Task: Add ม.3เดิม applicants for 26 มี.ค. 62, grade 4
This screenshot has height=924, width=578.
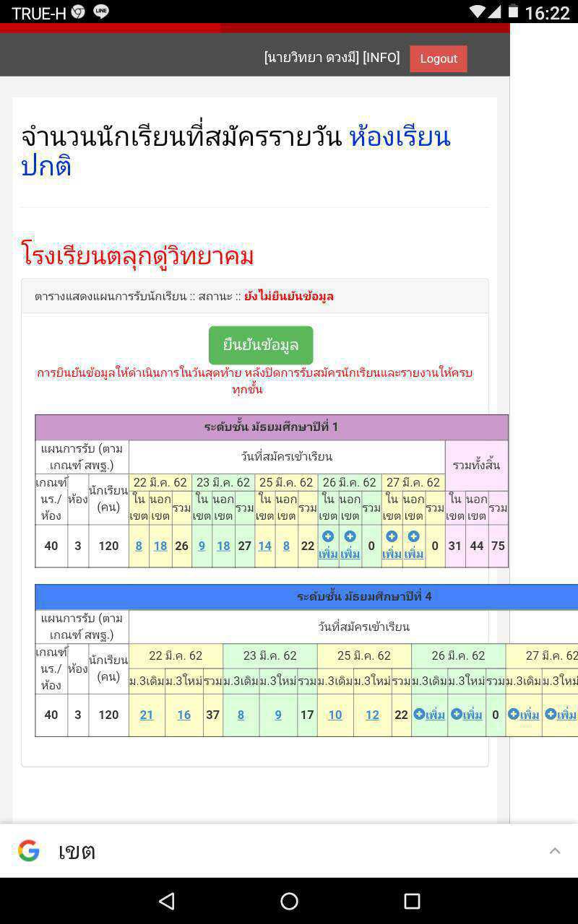Action: [x=429, y=715]
